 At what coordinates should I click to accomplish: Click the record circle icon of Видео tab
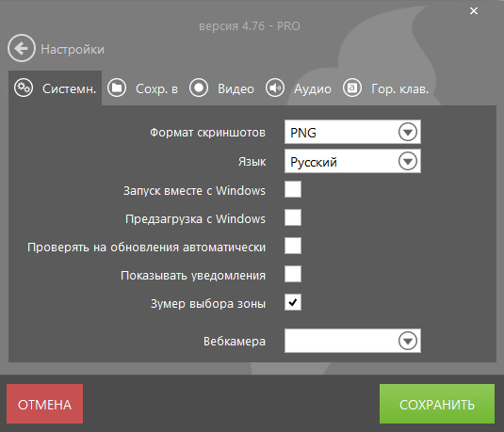click(x=199, y=88)
